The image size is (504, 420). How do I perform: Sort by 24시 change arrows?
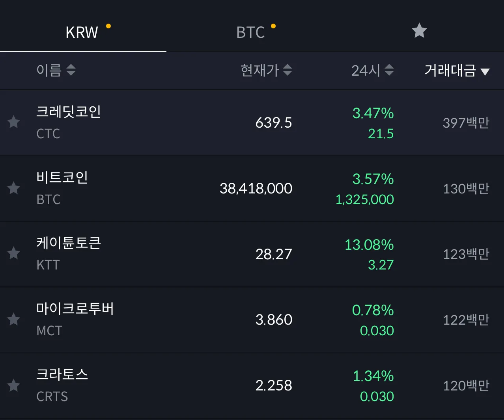pos(389,70)
